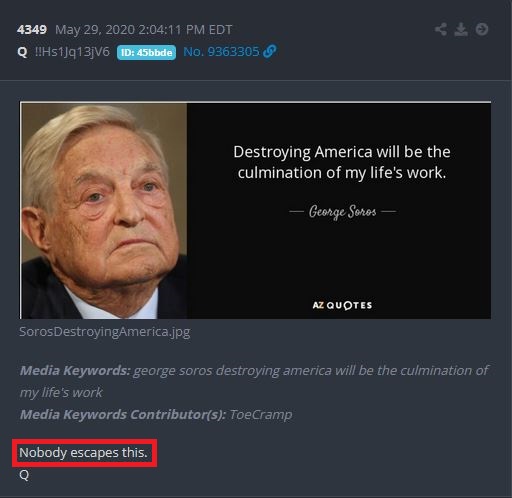
Task: Click the tripcode !!Hs1Jq13jV6
Action: pyautogui.click(x=72, y=52)
